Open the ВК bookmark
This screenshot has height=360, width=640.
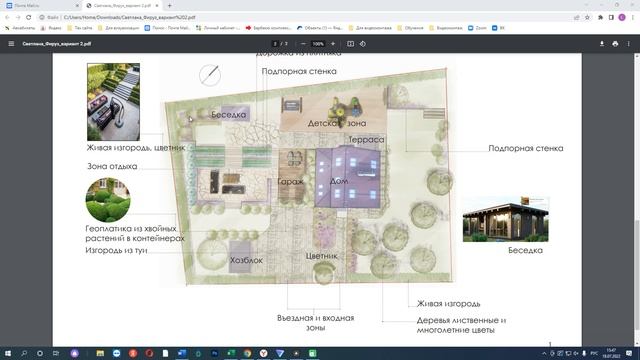pyautogui.click(x=498, y=28)
